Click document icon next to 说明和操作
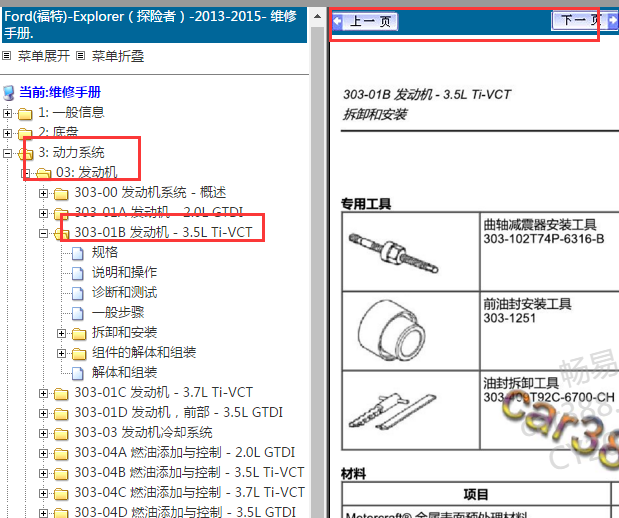Image resolution: width=619 pixels, height=518 pixels. (x=78, y=274)
